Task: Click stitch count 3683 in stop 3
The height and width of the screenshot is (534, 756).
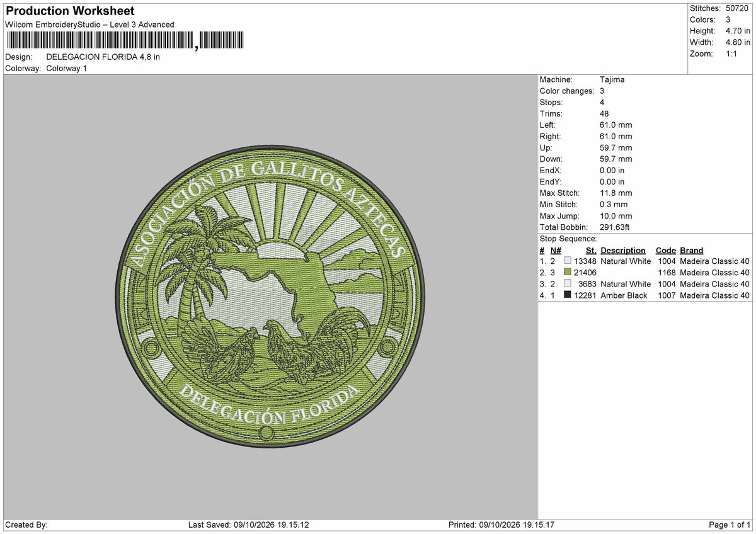Action: 588,284
